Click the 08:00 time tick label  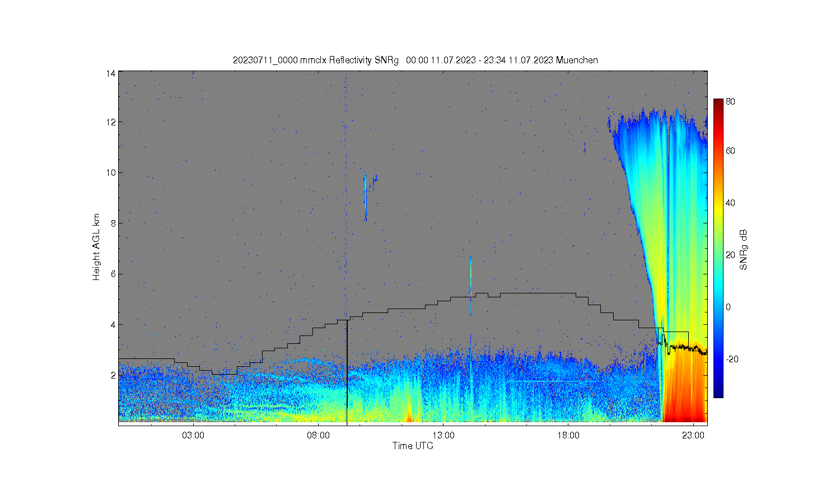(318, 435)
